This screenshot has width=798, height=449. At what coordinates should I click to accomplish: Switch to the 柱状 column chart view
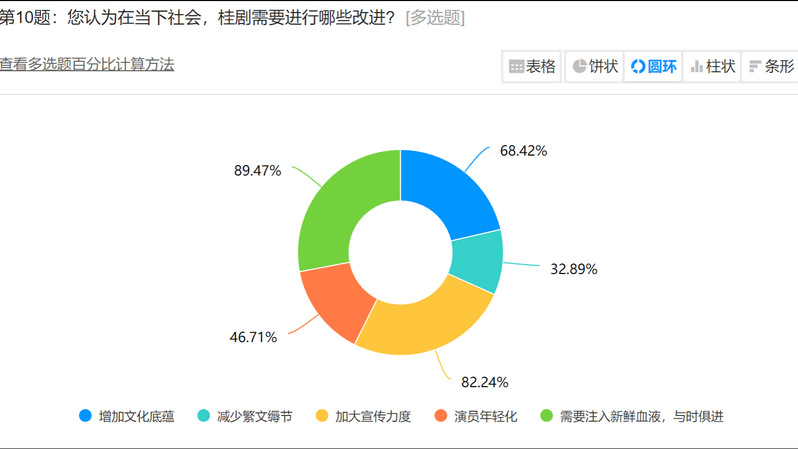[712, 66]
